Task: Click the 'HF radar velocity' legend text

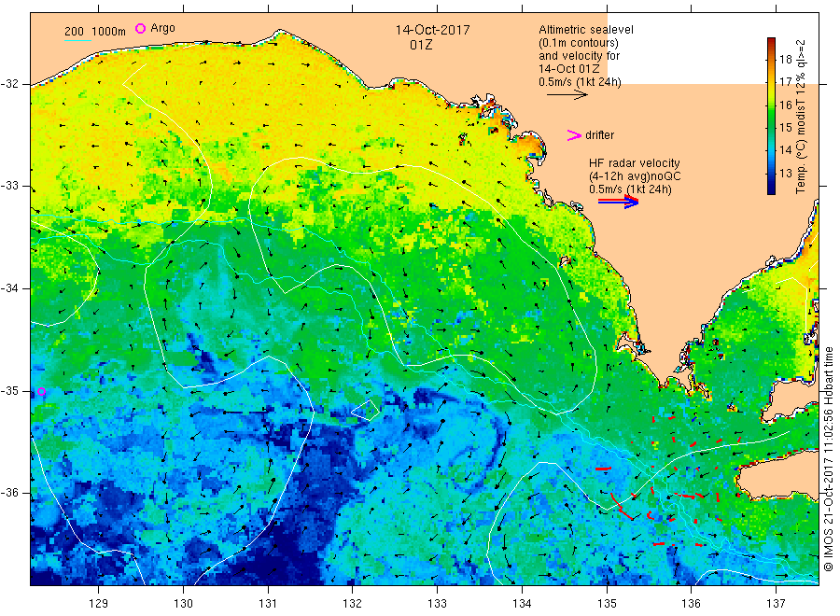Action: click(635, 162)
